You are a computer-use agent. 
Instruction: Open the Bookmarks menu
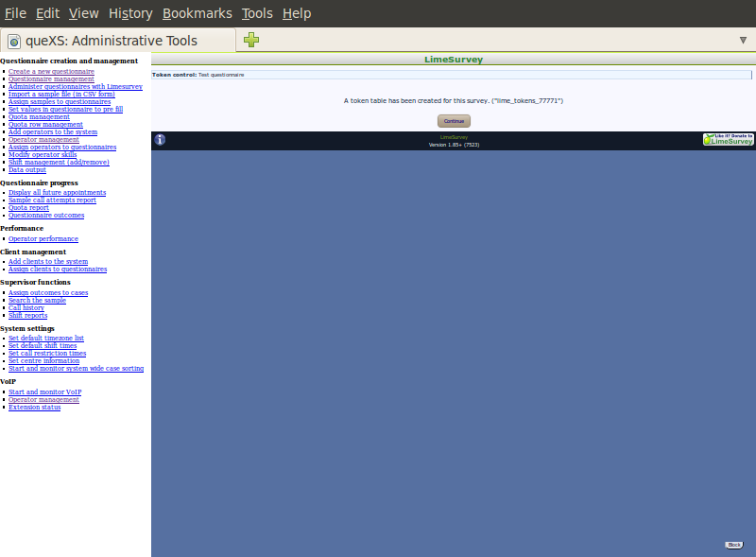click(x=197, y=13)
